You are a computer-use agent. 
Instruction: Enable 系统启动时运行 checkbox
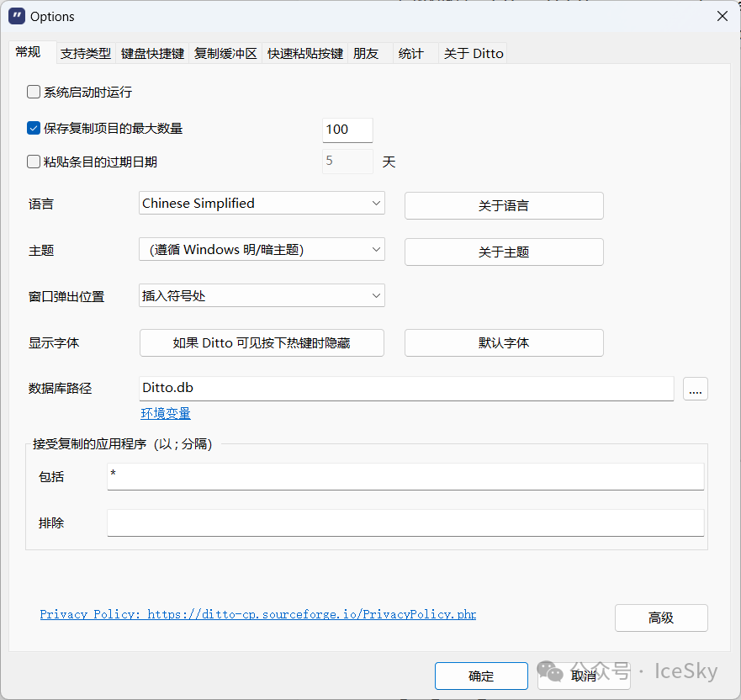point(34,93)
